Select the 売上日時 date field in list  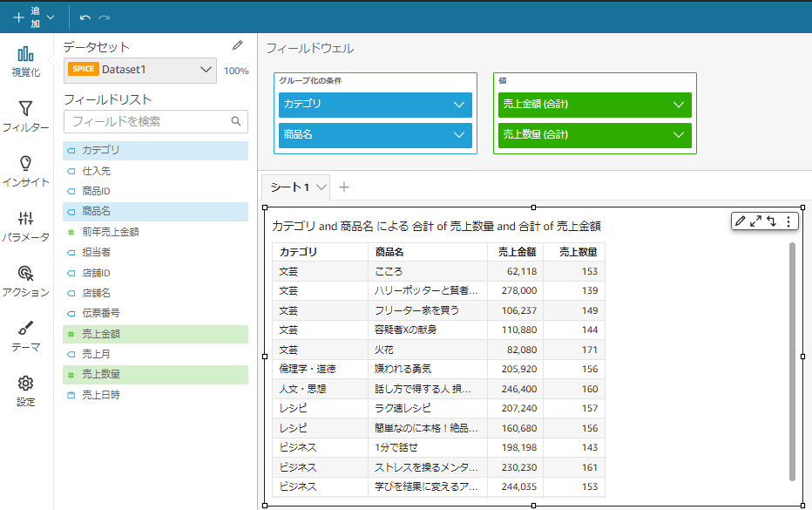(155, 395)
